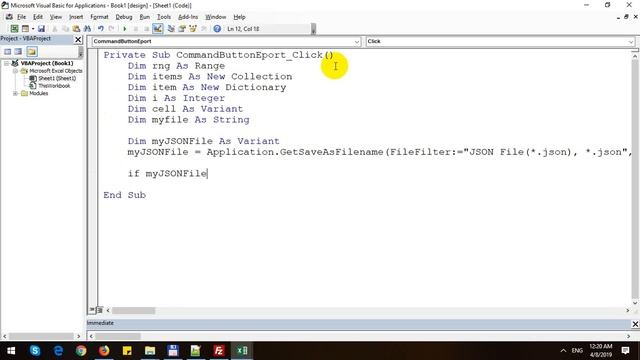This screenshot has height=360, width=640.
Task: Toggle Folders view in the Project panel
Action: click(x=32, y=51)
